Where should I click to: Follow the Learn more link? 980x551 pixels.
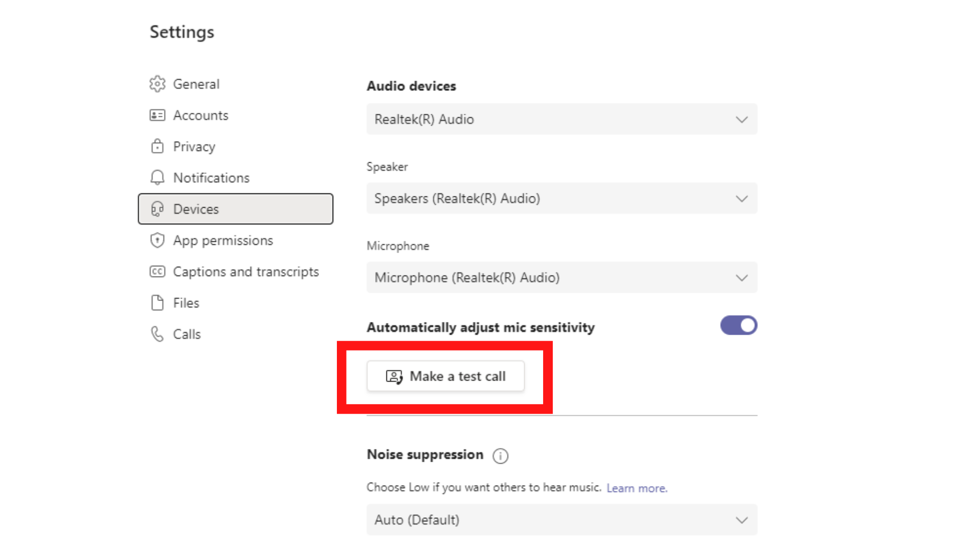[636, 488]
